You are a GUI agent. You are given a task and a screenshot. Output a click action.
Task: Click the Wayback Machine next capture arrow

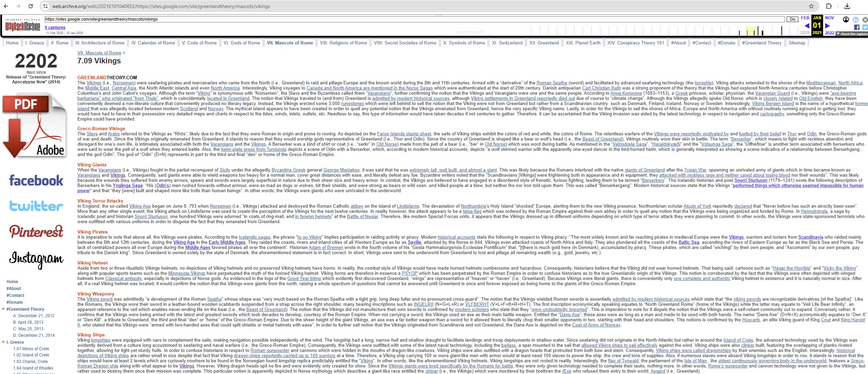click(828, 26)
